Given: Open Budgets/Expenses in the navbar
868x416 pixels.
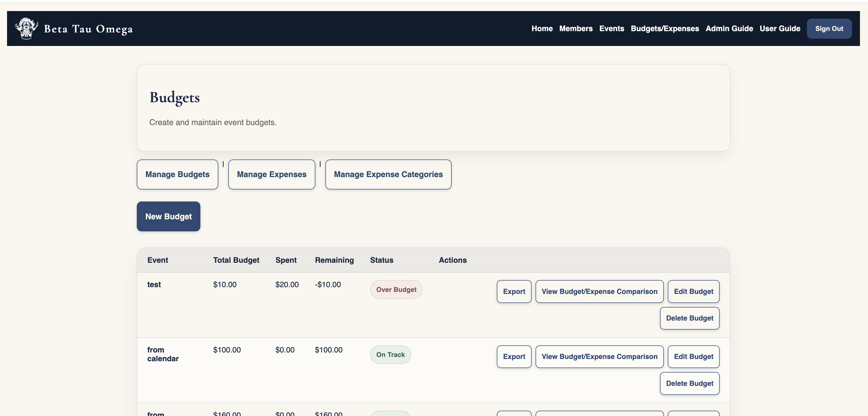Looking at the screenshot, I should coord(665,29).
